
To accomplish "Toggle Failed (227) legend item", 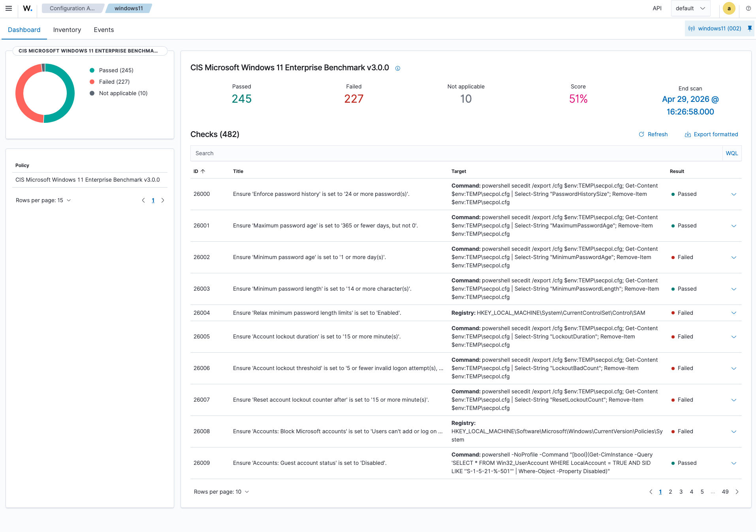I will click(x=110, y=82).
